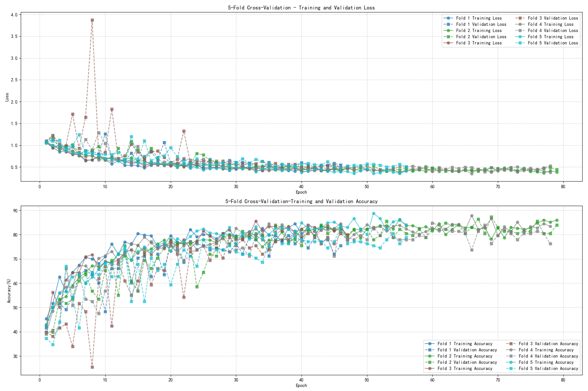Click the Fold 2 Validation Loss legend marker
This screenshot has width=588, height=391.
(448, 37)
